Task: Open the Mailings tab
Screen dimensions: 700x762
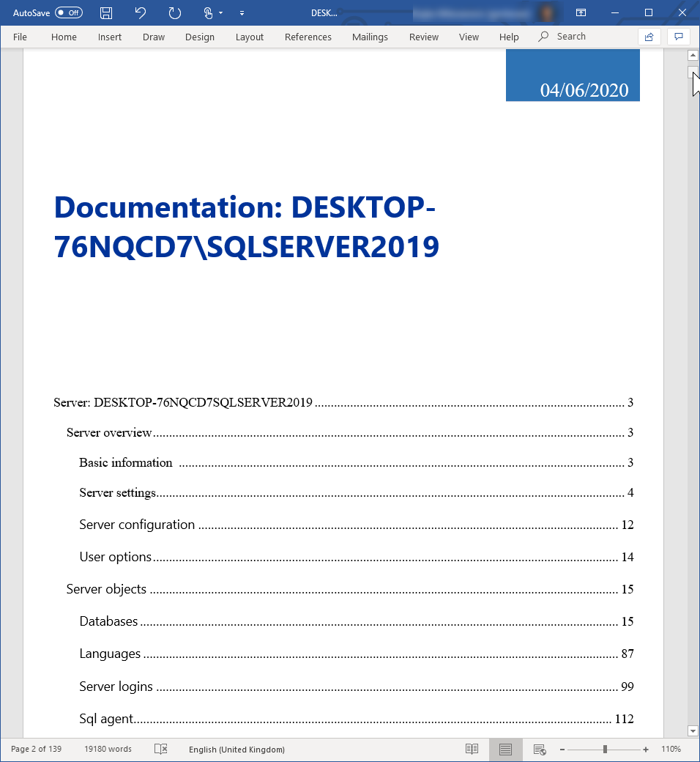Action: [x=371, y=37]
